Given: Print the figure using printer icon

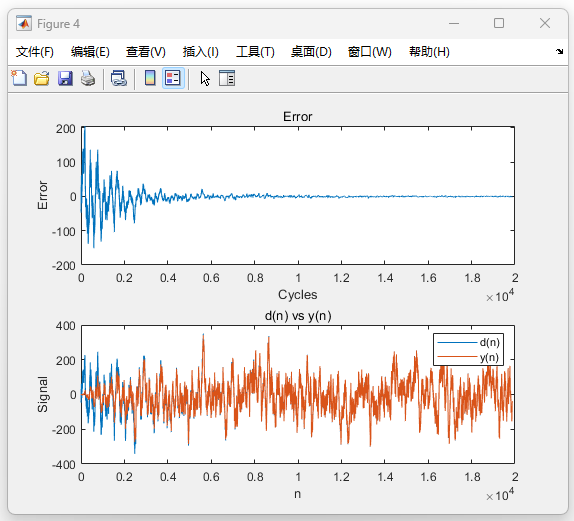Looking at the screenshot, I should pyautogui.click(x=88, y=78).
